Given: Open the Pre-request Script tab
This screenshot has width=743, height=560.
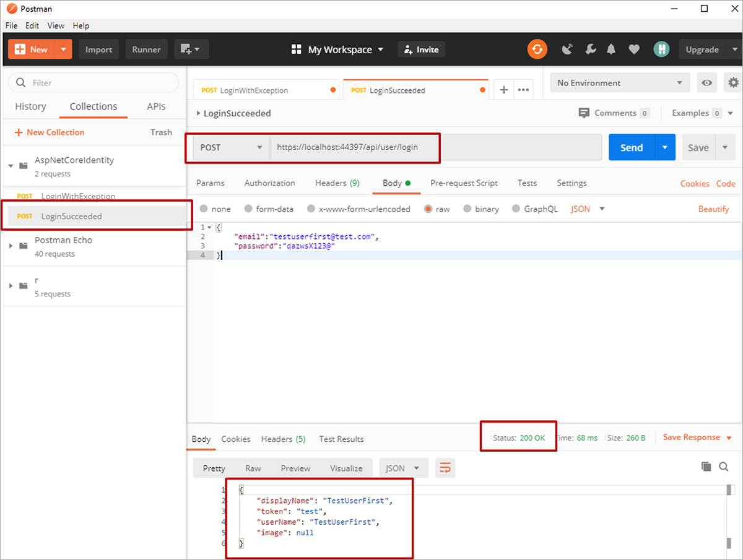Looking at the screenshot, I should (x=464, y=183).
